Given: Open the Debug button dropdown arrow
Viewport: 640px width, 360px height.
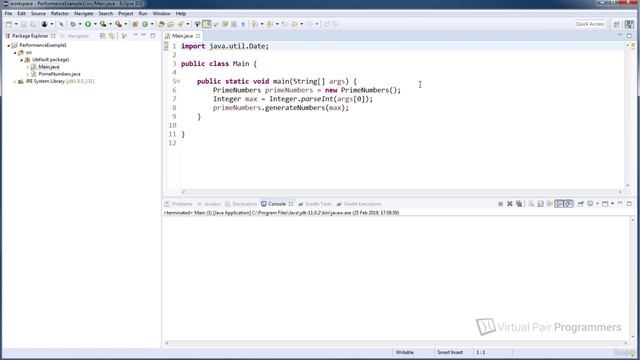Looking at the screenshot, I should point(80,24).
